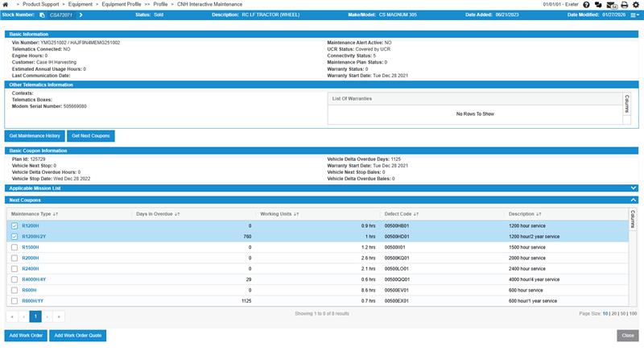644x351 pixels.
Task: Open the help question mark icon
Action: (x=585, y=5)
